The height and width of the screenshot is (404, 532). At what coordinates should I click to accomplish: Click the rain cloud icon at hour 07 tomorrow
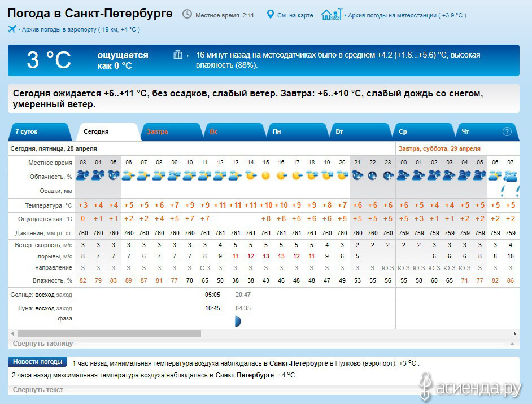tap(511, 176)
